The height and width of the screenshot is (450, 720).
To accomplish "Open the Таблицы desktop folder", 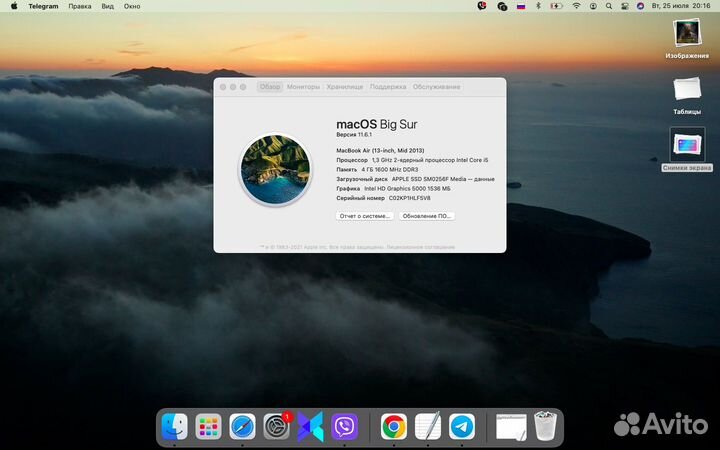I will [x=687, y=96].
